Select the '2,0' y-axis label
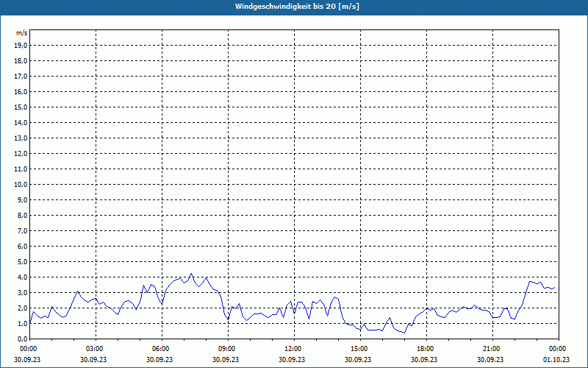Screen dimensions: 588x368 [x=23, y=308]
